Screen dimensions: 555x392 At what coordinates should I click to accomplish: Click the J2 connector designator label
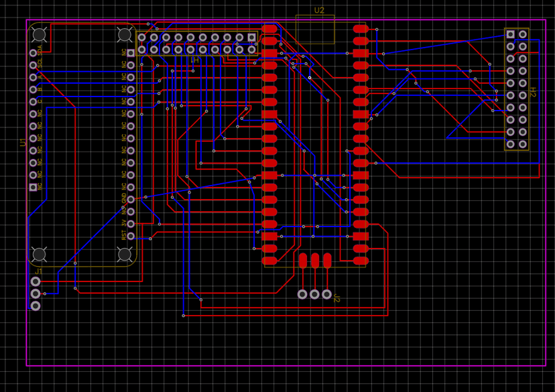coord(336,299)
